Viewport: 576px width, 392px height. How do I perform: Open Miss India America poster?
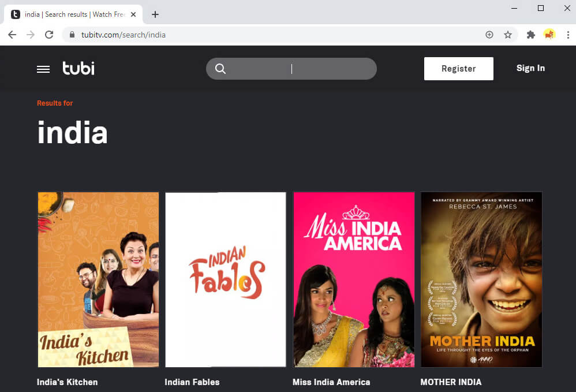coord(354,279)
